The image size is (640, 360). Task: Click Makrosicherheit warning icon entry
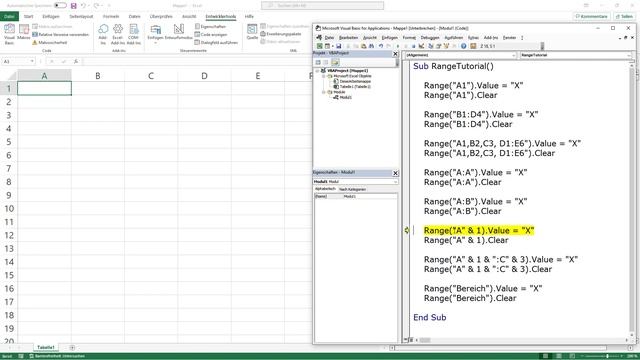pos(49,42)
